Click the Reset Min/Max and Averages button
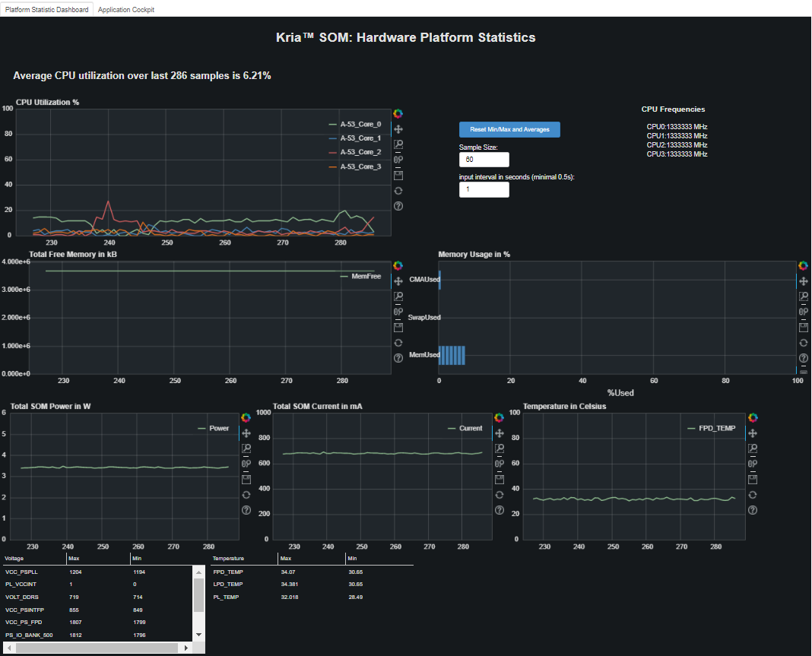The height and width of the screenshot is (656, 812). coord(509,129)
